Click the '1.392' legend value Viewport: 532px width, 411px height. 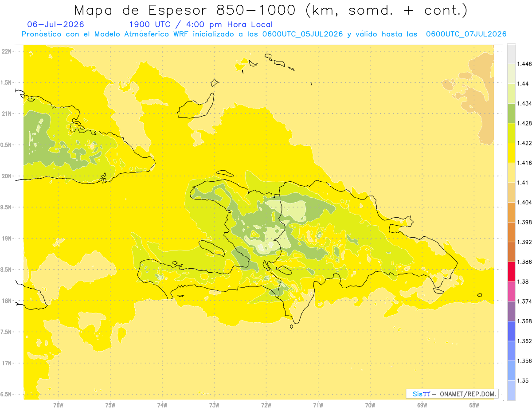click(524, 242)
